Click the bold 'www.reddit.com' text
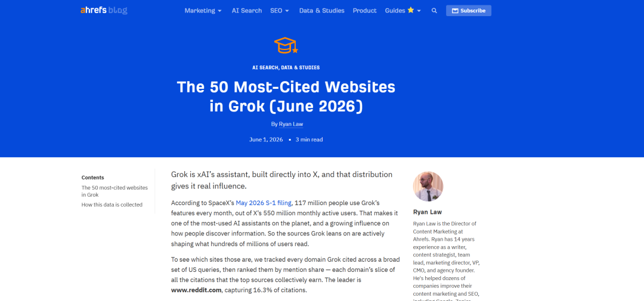This screenshot has height=301, width=644. pos(197,290)
